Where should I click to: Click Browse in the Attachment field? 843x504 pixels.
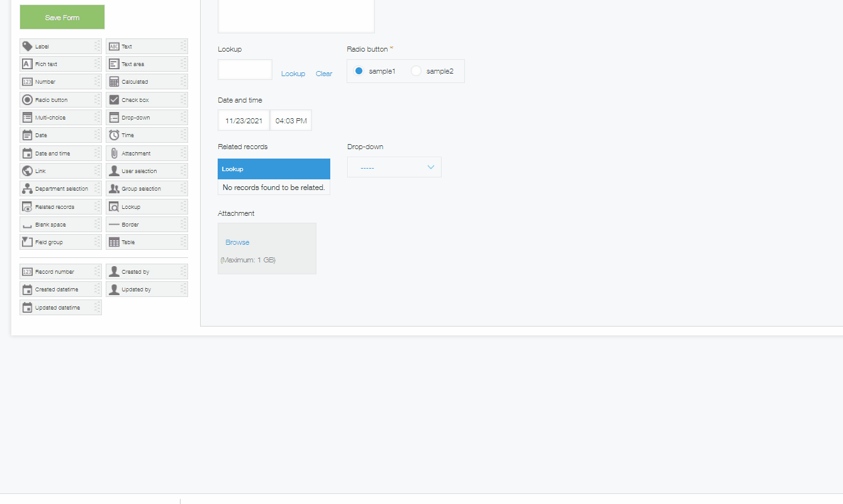pos(237,242)
